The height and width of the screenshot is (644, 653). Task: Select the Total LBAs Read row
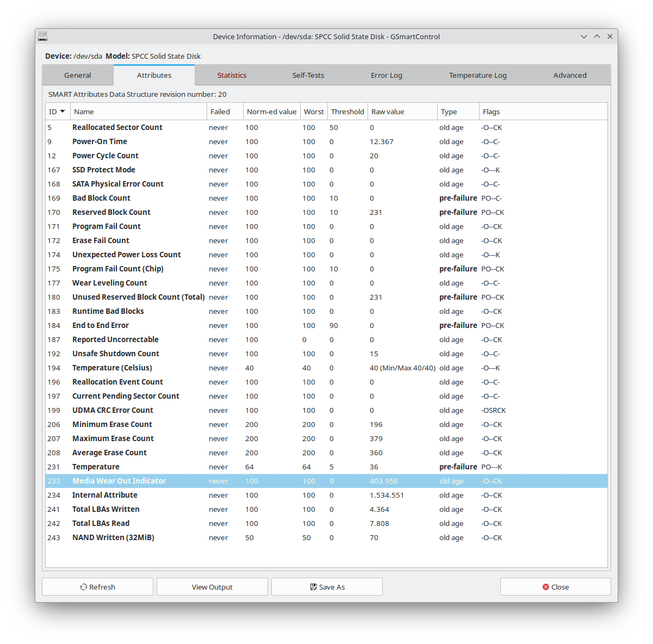click(326, 523)
